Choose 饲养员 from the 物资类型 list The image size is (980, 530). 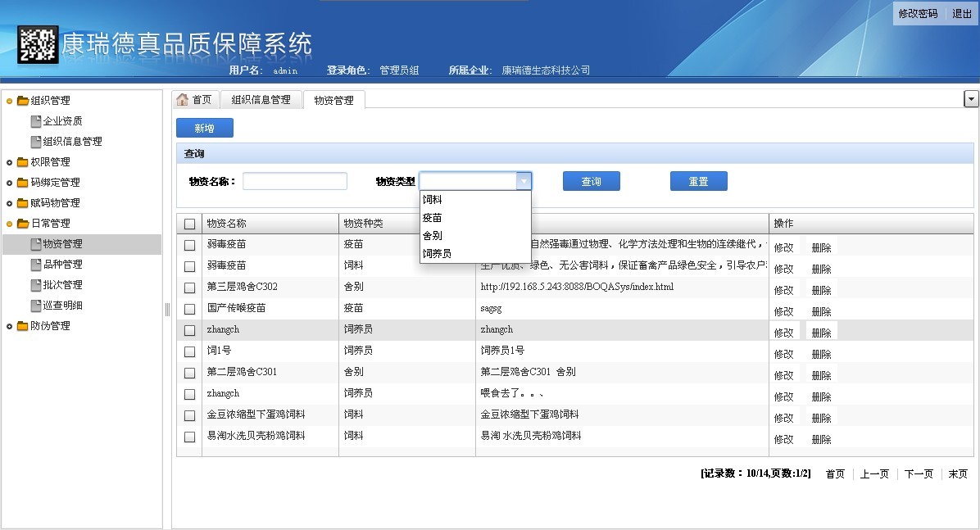475,254
